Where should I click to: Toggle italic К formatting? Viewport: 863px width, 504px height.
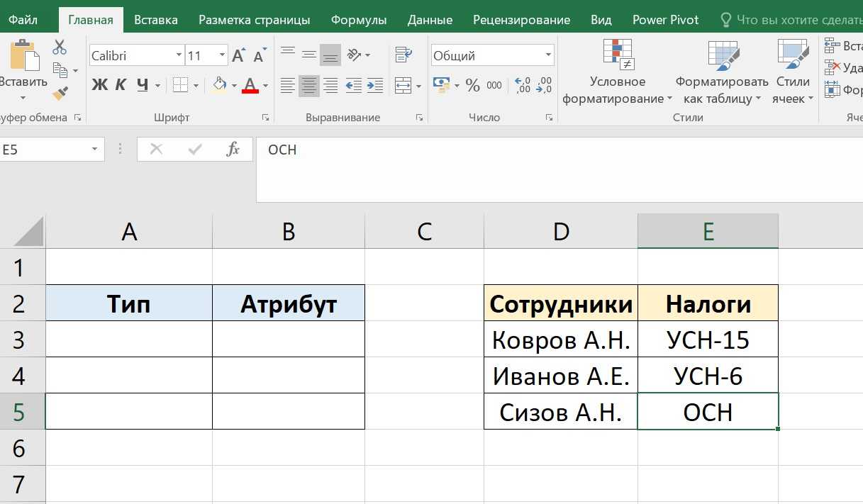pyautogui.click(x=121, y=86)
